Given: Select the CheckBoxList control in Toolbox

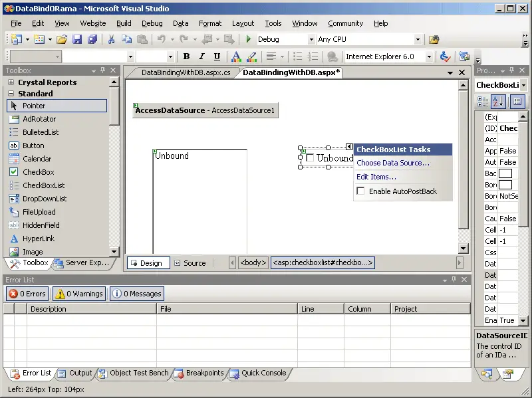Looking at the screenshot, I should tap(57, 185).
